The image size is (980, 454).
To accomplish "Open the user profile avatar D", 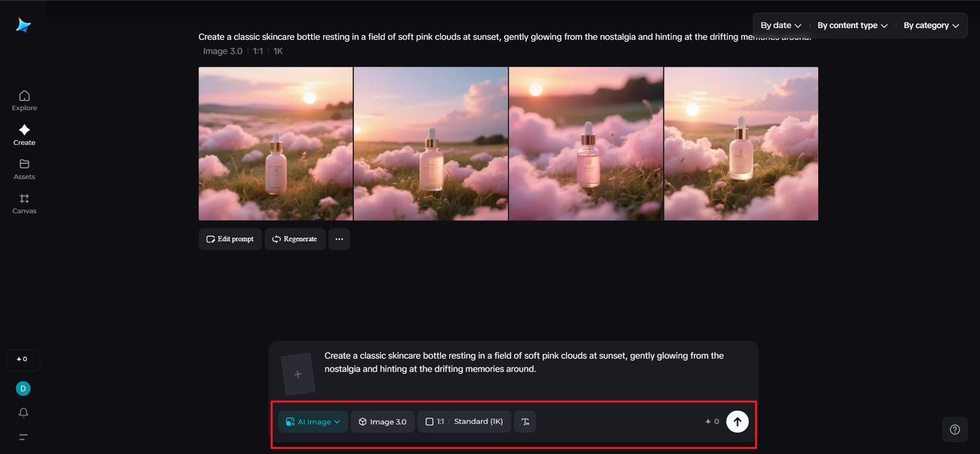I will pos(23,389).
